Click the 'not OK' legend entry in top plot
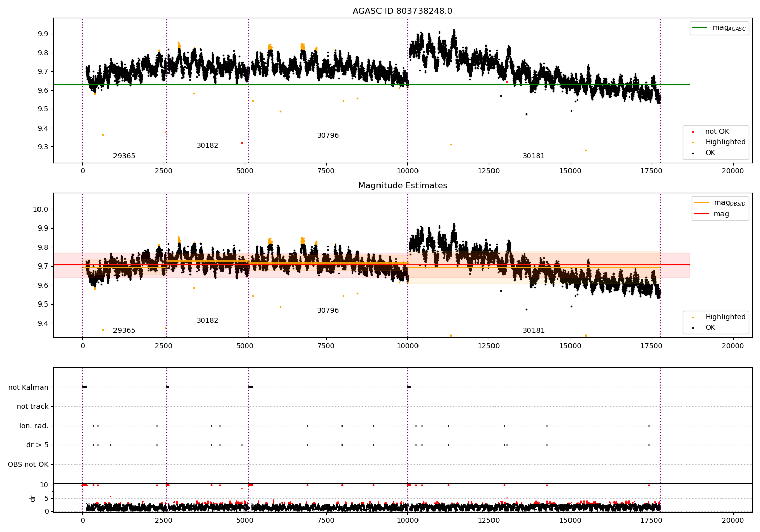760x532 pixels. pos(717,132)
